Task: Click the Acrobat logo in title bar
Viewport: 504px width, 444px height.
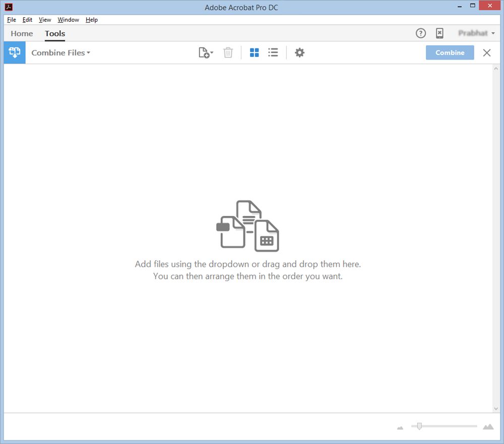Action: click(9, 7)
